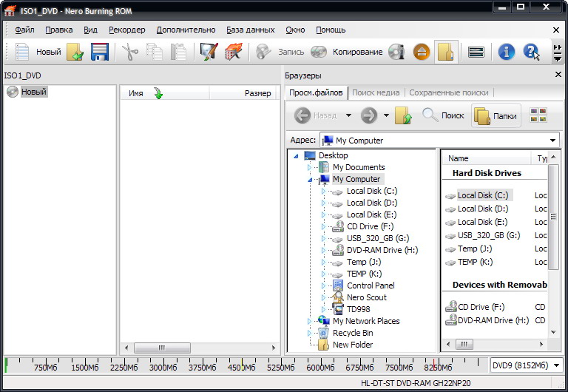Click the browser Forward arrow icon
Image resolution: width=568 pixels, height=392 pixels.
click(x=369, y=115)
